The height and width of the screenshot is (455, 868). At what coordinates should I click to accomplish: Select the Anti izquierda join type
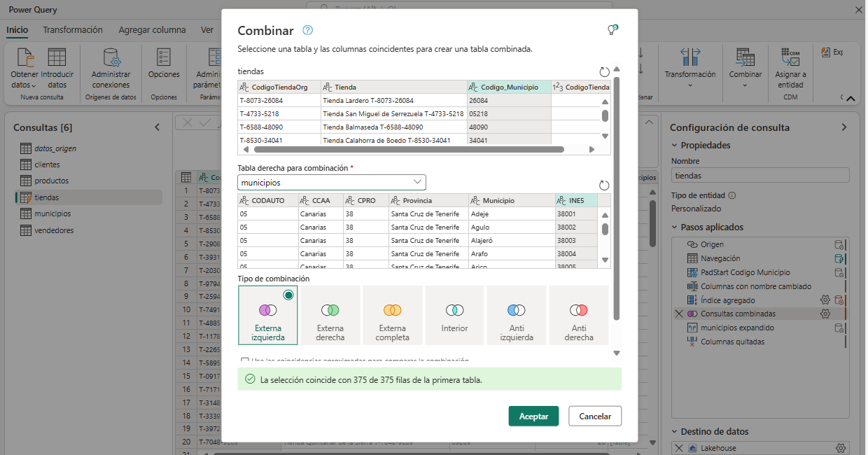point(517,315)
